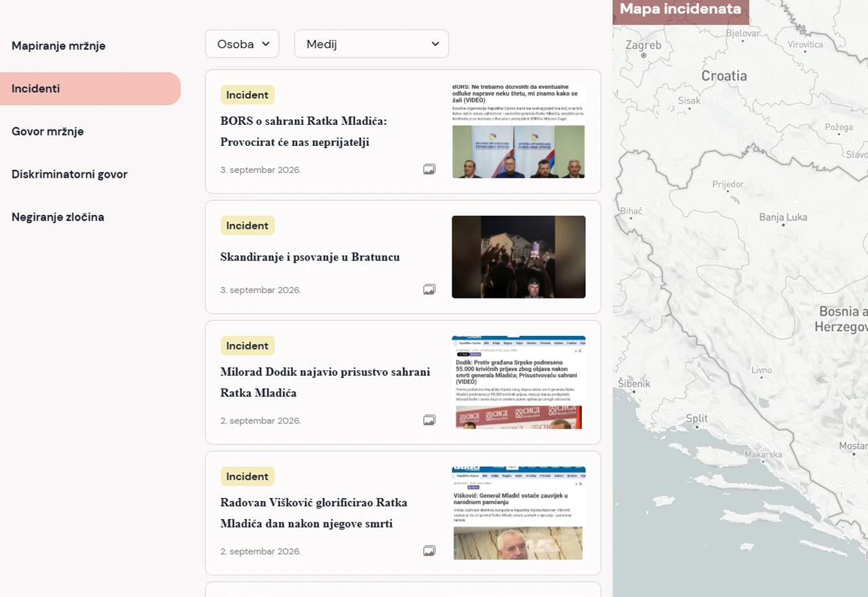Click Incident tag on Bratunac card

(x=248, y=225)
